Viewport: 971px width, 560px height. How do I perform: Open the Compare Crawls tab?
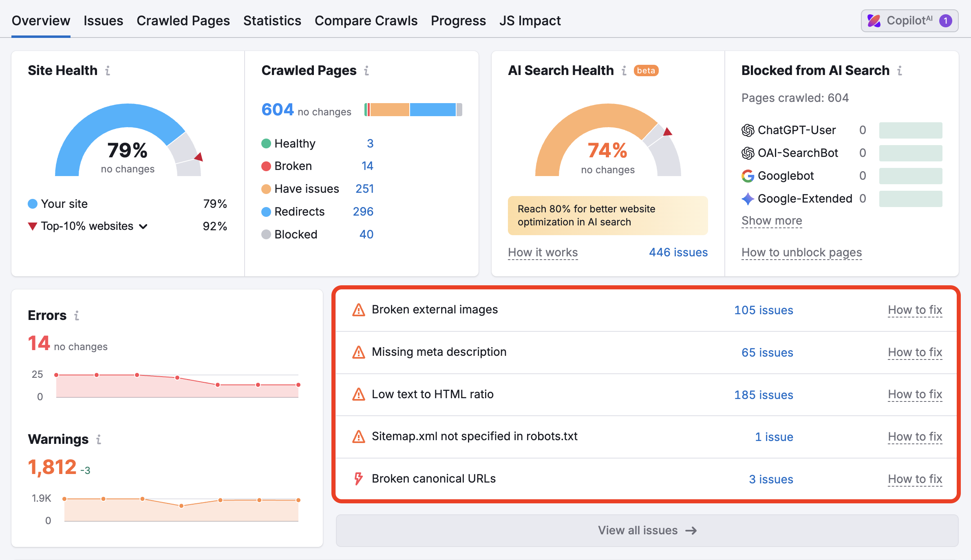[366, 21]
